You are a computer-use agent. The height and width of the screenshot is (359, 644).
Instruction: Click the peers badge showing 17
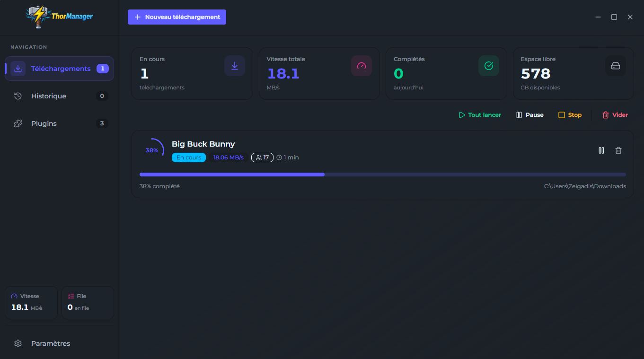(262, 158)
